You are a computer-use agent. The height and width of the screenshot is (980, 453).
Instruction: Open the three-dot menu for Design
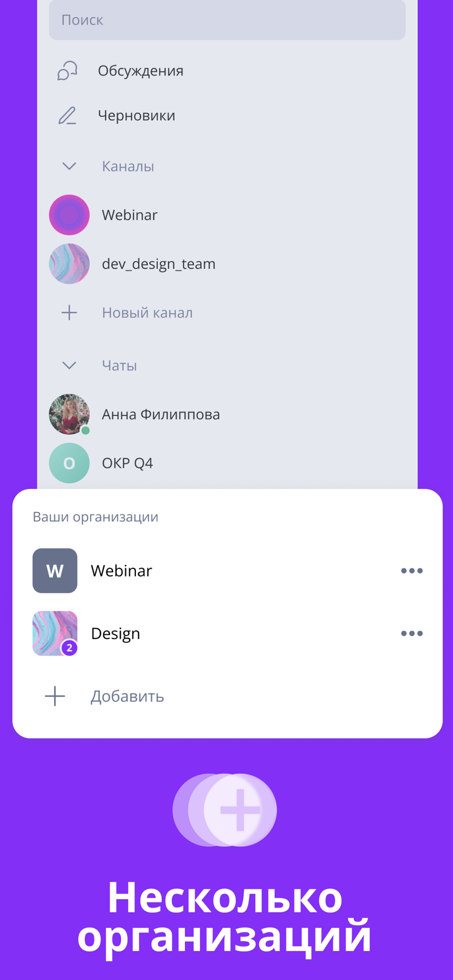pyautogui.click(x=412, y=634)
